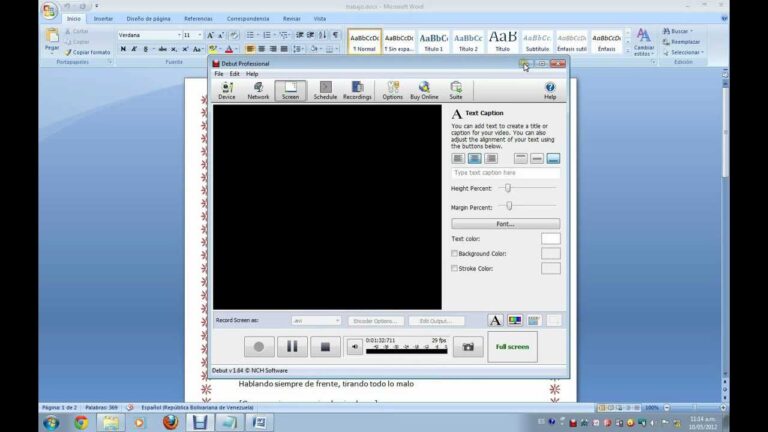Screen dimensions: 768x432
Task: Click the Full screen button
Action: pos(512,347)
